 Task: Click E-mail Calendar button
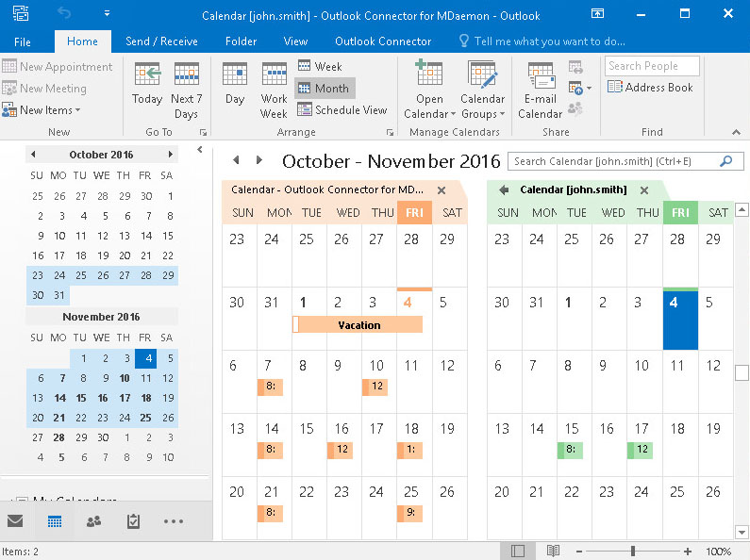point(540,91)
